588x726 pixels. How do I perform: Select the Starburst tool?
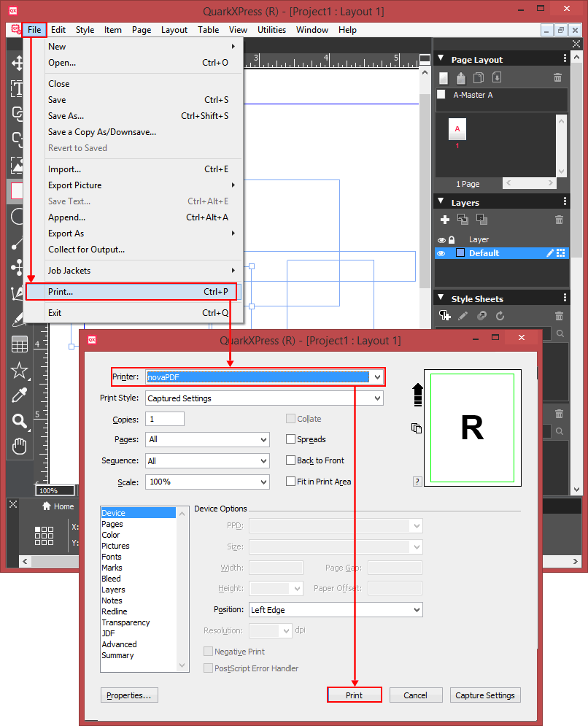point(19,370)
